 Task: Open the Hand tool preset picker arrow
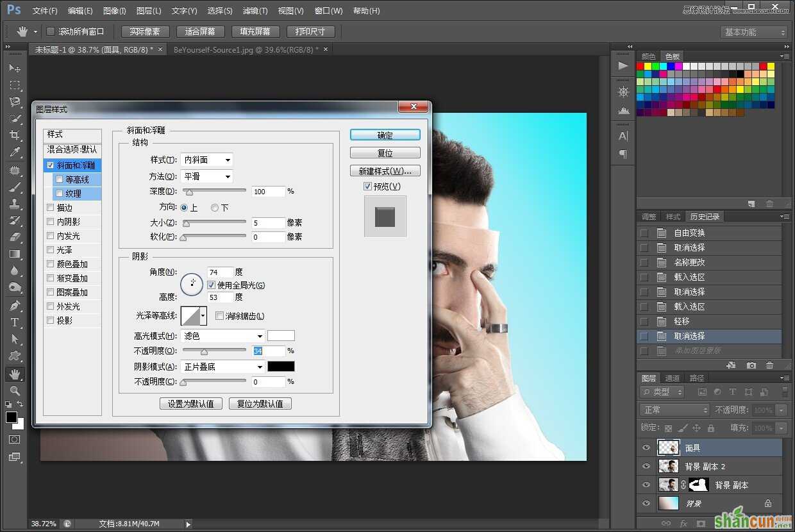pyautogui.click(x=35, y=31)
